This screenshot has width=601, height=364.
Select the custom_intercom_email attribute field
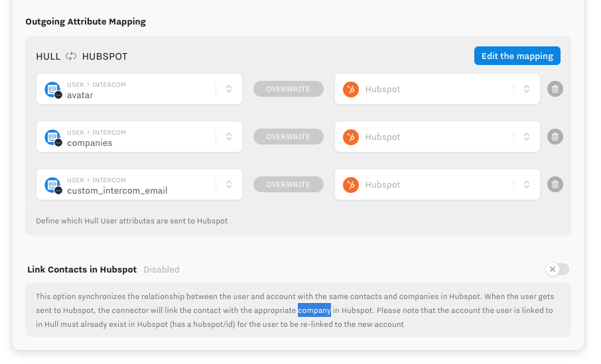(139, 185)
